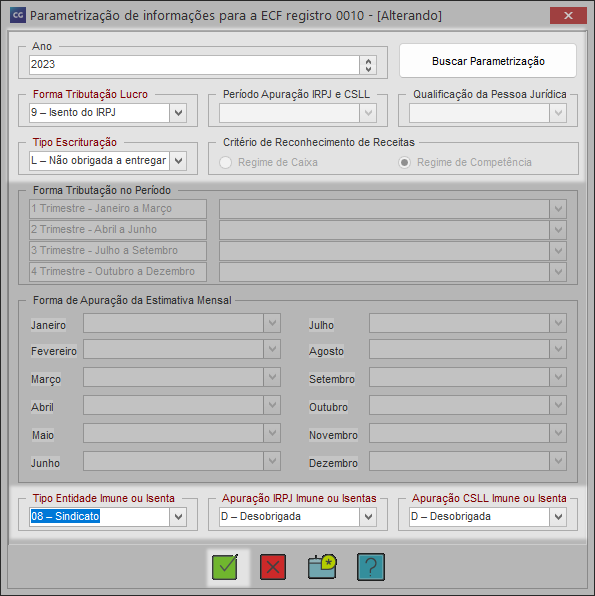Open Maio estimativa mensal dropdown
Screen dimensions: 595x596
click(272, 433)
